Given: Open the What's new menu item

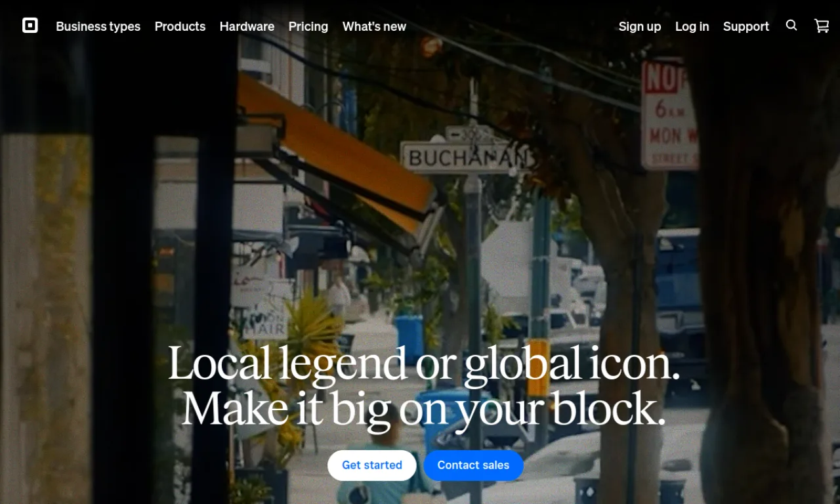Looking at the screenshot, I should tap(374, 26).
